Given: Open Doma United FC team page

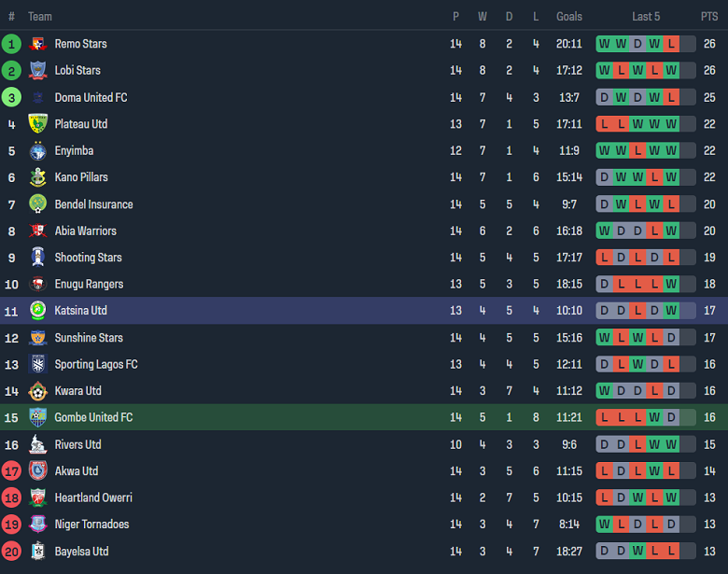Looking at the screenshot, I should (x=91, y=97).
